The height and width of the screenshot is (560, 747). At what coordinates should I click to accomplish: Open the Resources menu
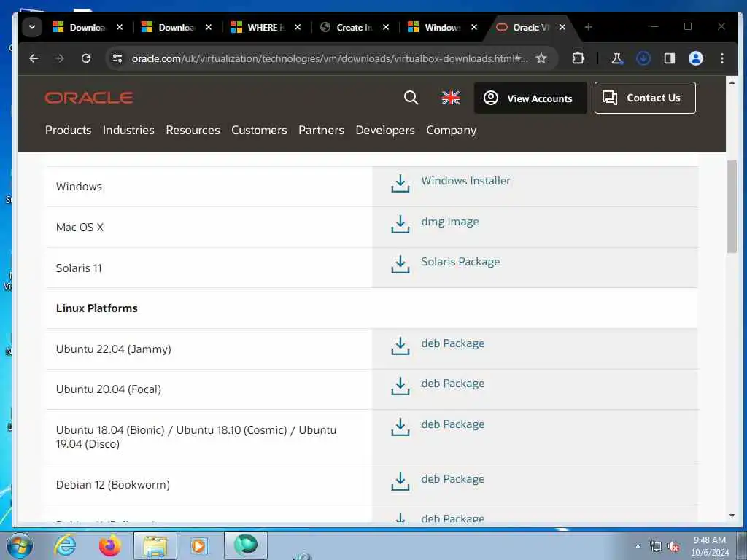pyautogui.click(x=193, y=130)
